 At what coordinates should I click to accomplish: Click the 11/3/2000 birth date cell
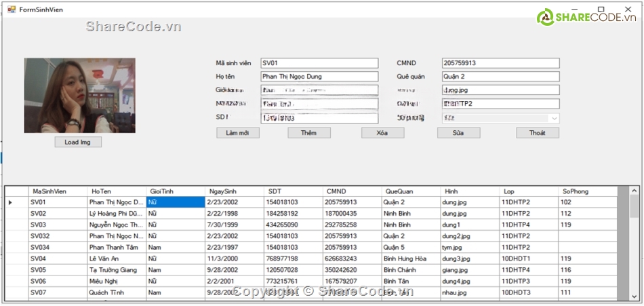click(x=234, y=259)
